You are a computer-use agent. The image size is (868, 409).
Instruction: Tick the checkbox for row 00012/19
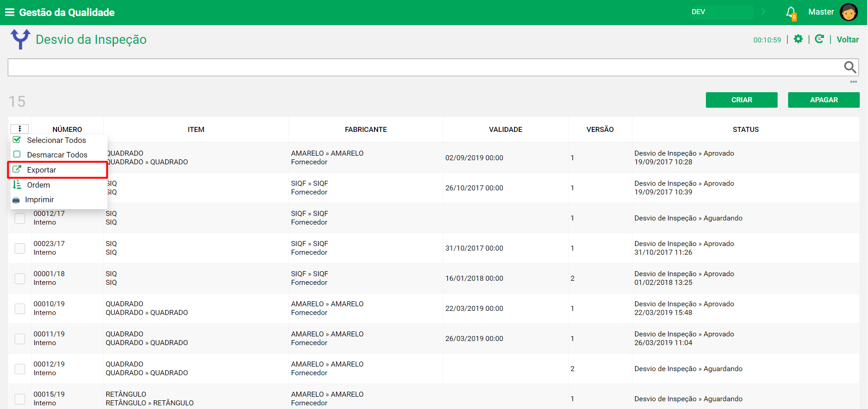point(20,369)
